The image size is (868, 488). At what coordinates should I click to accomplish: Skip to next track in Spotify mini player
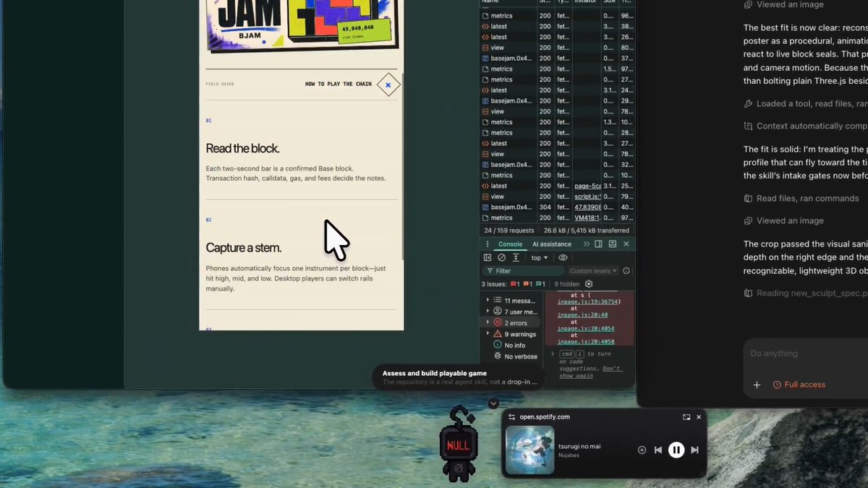pos(694,450)
